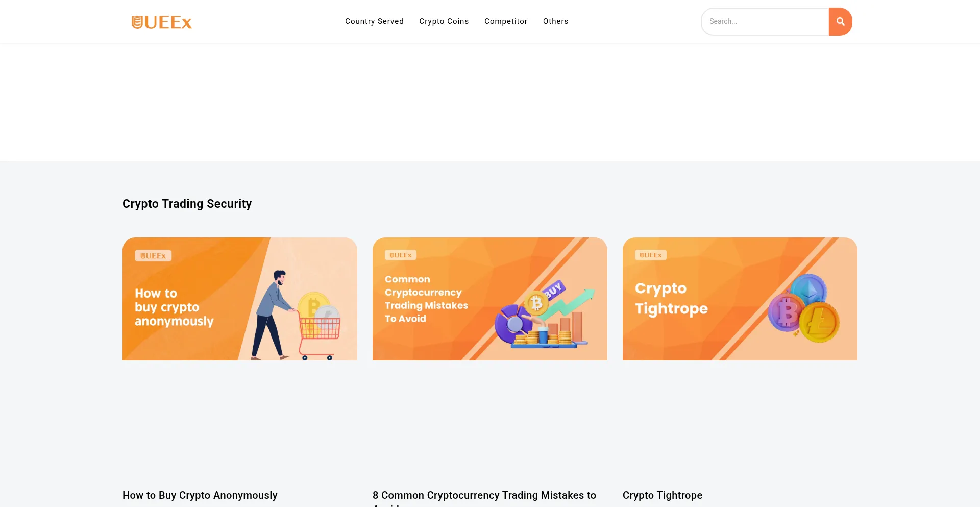Click the gold Litecoin coin illustration
Screen dimensions: 980x507
pos(819,323)
